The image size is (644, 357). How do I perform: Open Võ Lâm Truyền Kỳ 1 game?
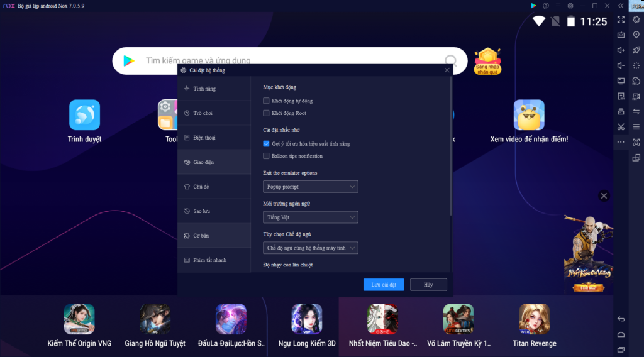point(458,326)
